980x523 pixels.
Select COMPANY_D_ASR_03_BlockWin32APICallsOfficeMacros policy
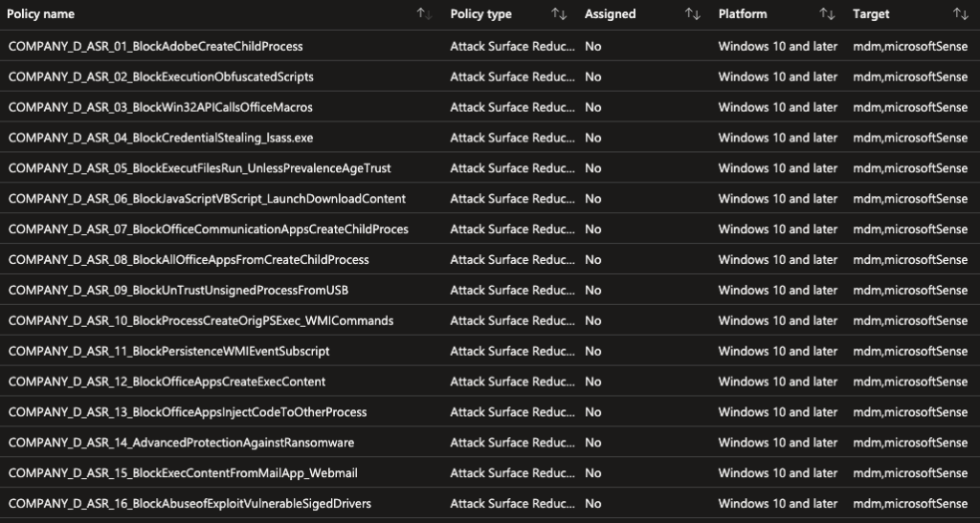pos(160,107)
